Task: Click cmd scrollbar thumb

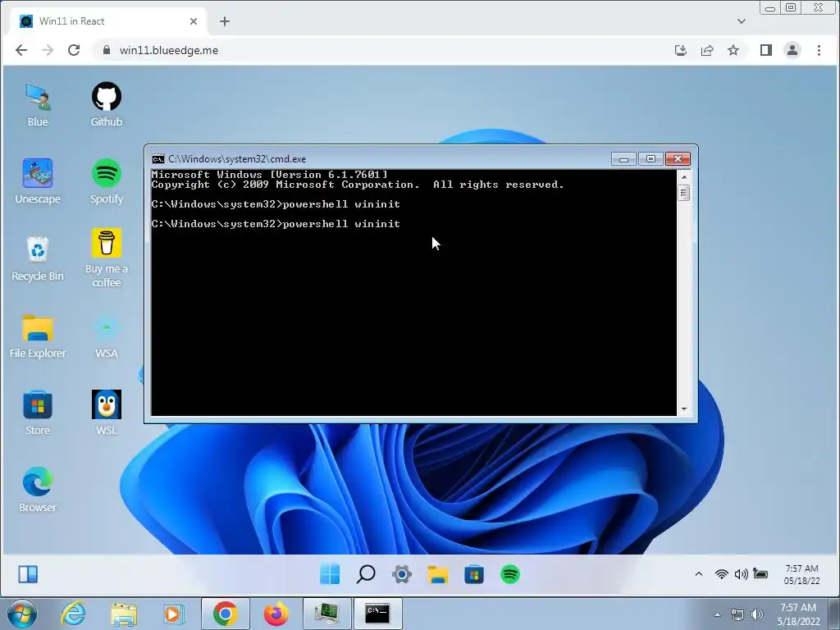Action: [684, 192]
